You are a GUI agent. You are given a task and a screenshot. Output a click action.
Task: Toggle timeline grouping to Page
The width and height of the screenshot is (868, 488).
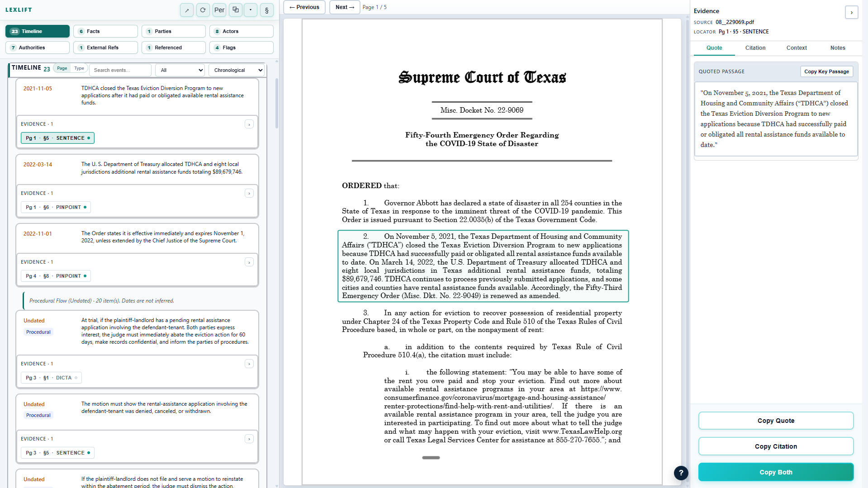(x=62, y=68)
